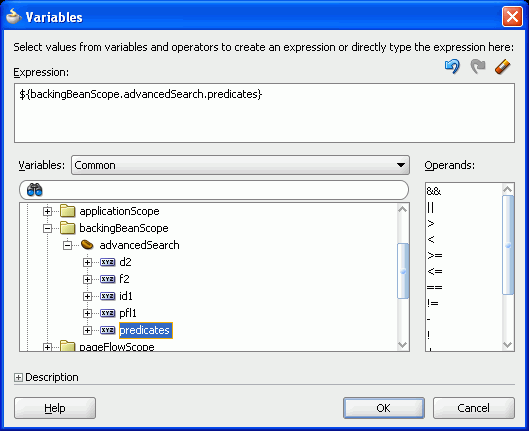529x431 pixels.
Task: Click the variables tree scroll down arrow
Action: [x=403, y=344]
